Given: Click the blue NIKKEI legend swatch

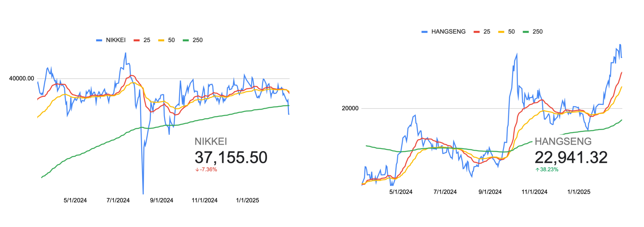Looking at the screenshot, I should tap(99, 41).
